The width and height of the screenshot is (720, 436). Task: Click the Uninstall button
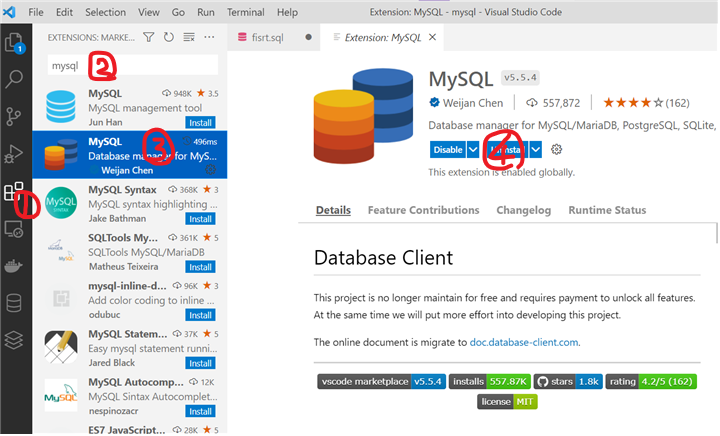[x=506, y=150]
